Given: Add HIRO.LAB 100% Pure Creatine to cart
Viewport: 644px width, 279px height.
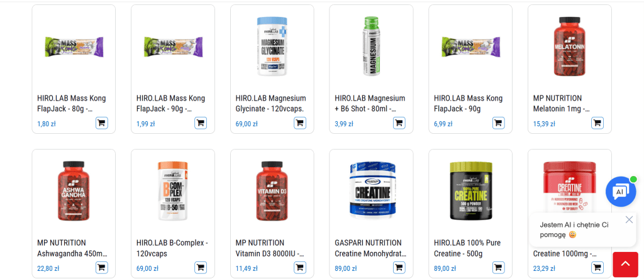Looking at the screenshot, I should 499,268.
